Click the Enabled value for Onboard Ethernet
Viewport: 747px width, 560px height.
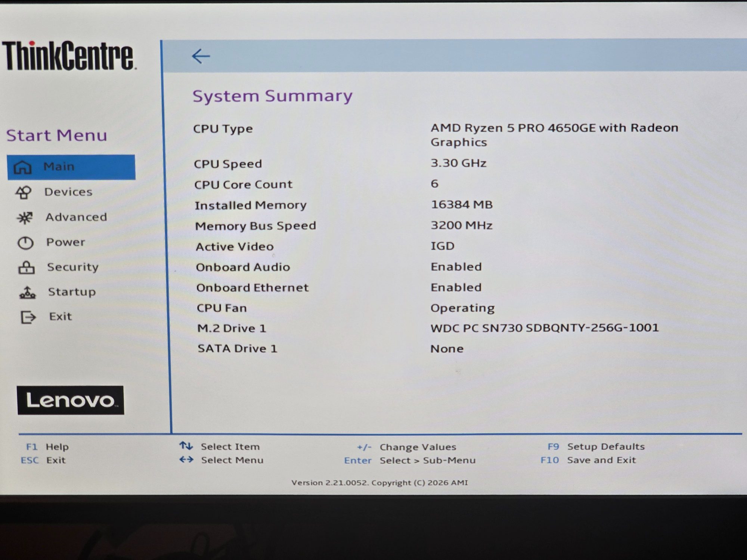click(456, 287)
